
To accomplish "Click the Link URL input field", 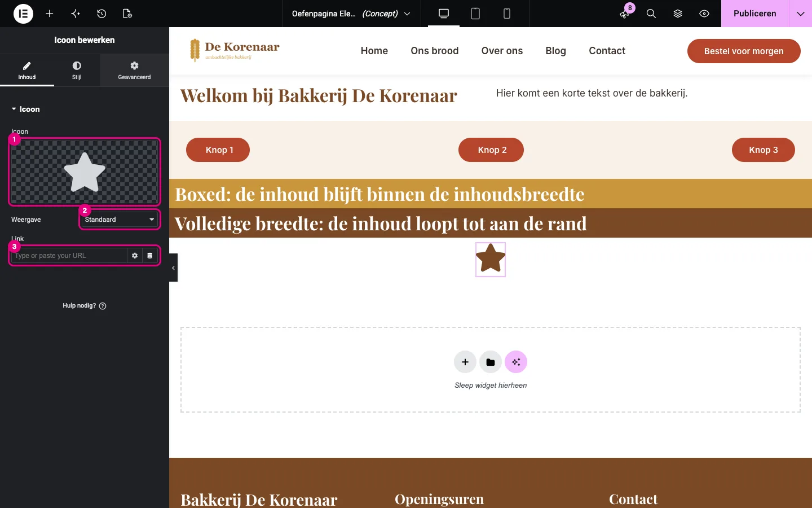I will 69,256.
